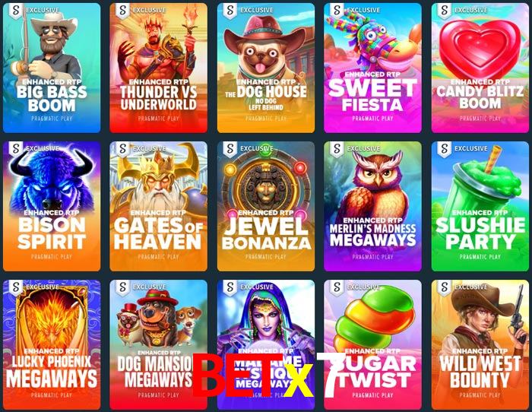The width and height of the screenshot is (532, 412).
Task: Launch the Bison Spirit slot
Action: pos(52,206)
